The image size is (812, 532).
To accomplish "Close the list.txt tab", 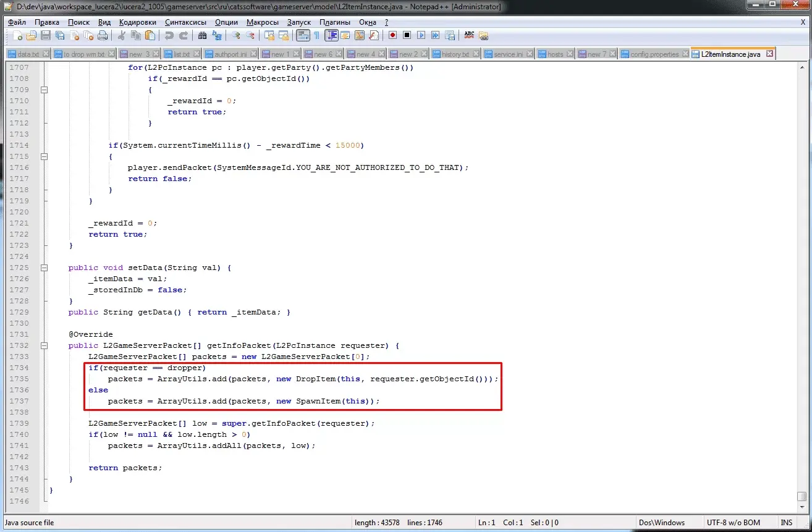I will click(197, 54).
